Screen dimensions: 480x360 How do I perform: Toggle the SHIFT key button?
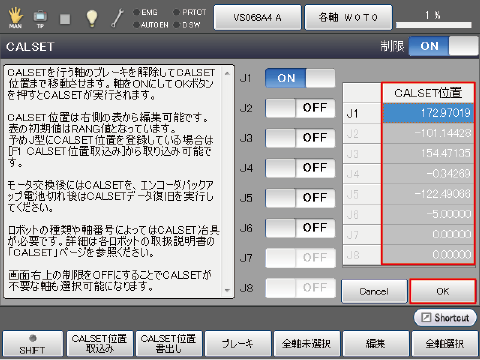(x=32, y=344)
